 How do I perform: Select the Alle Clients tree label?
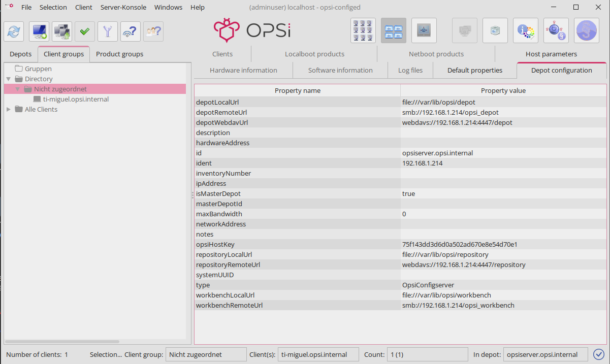click(41, 109)
